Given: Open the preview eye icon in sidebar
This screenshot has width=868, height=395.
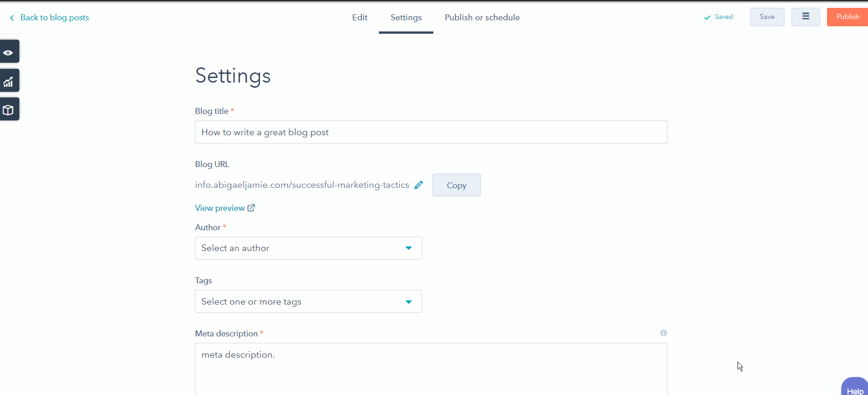Looking at the screenshot, I should (x=9, y=52).
